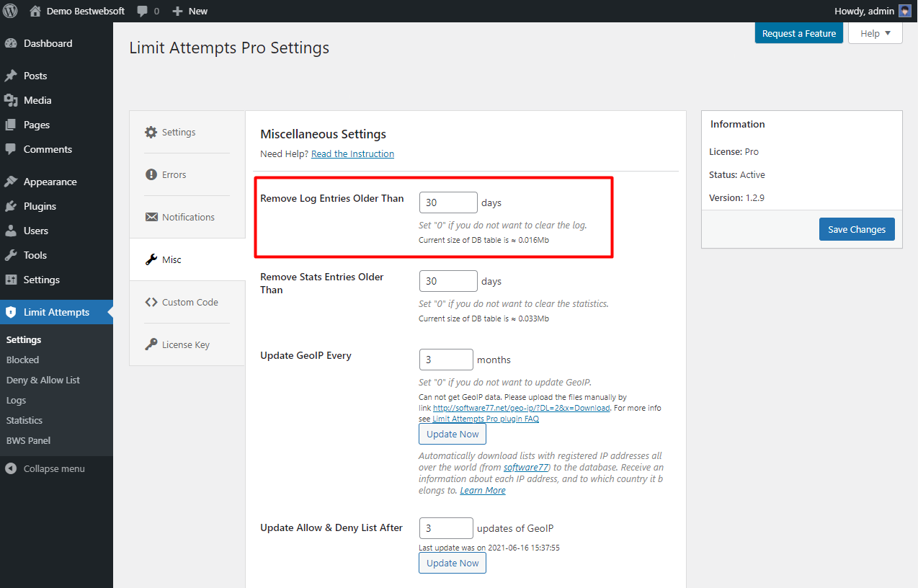Click the Pages icon in sidebar
The width and height of the screenshot is (918, 588).
11,125
